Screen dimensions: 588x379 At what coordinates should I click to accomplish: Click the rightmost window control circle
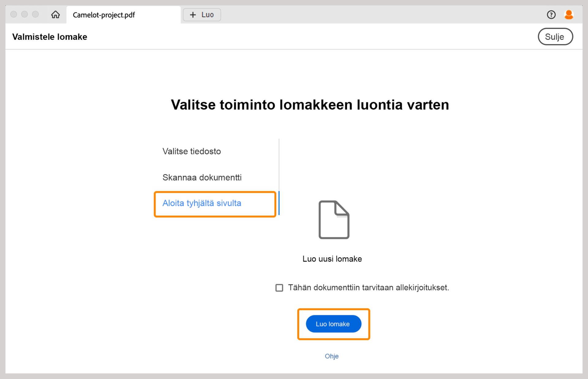pyautogui.click(x=36, y=14)
